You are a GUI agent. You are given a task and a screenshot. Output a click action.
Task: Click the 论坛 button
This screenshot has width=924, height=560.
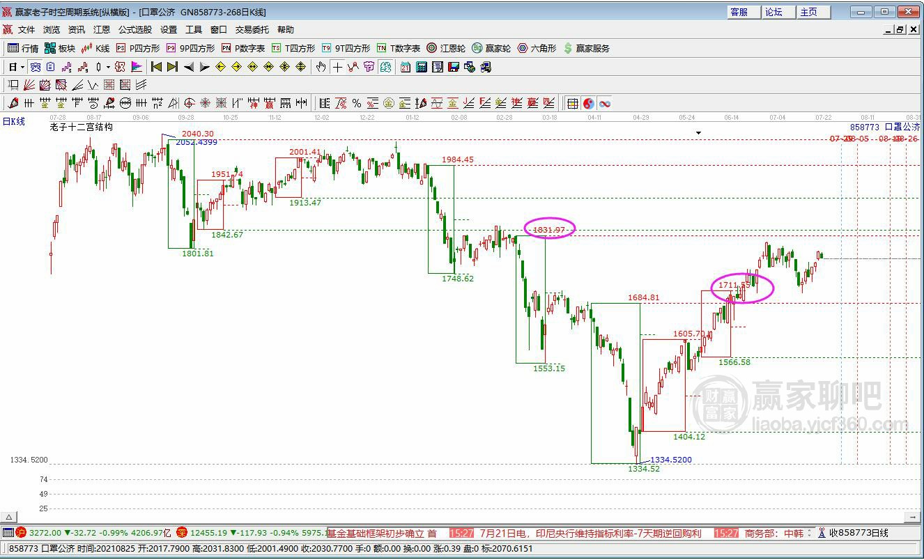(779, 12)
